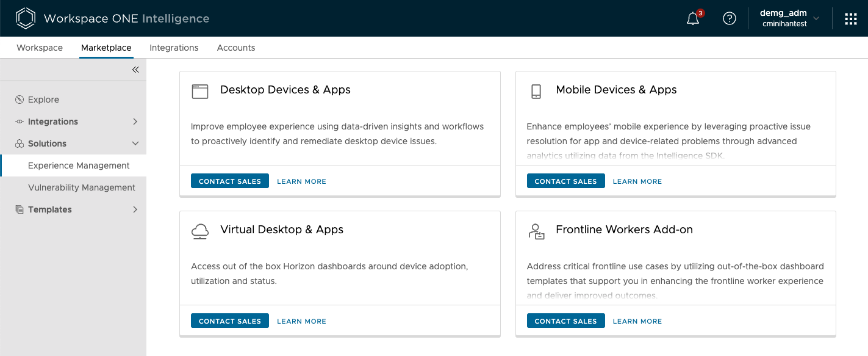Image resolution: width=868 pixels, height=356 pixels.
Task: Click the help question mark icon
Action: tap(729, 18)
